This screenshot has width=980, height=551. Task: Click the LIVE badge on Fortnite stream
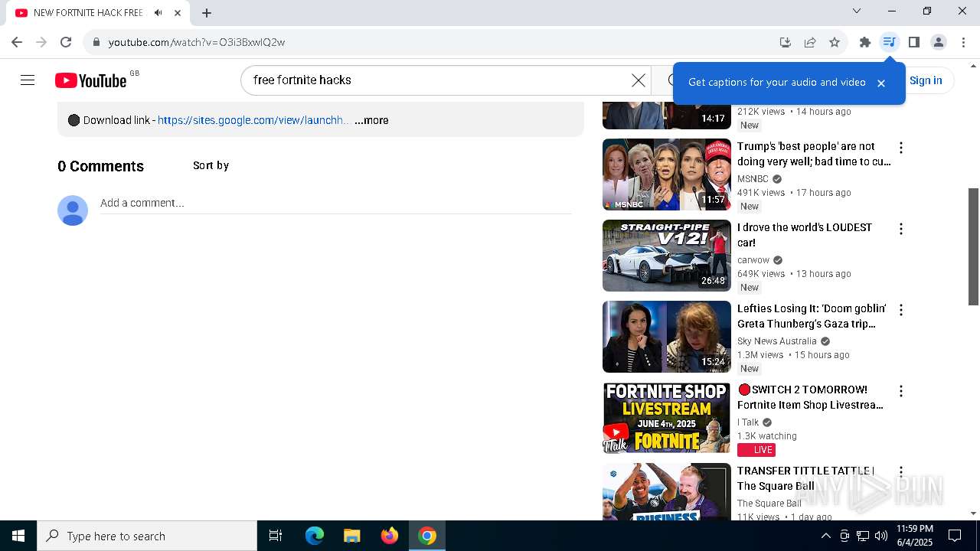click(756, 450)
